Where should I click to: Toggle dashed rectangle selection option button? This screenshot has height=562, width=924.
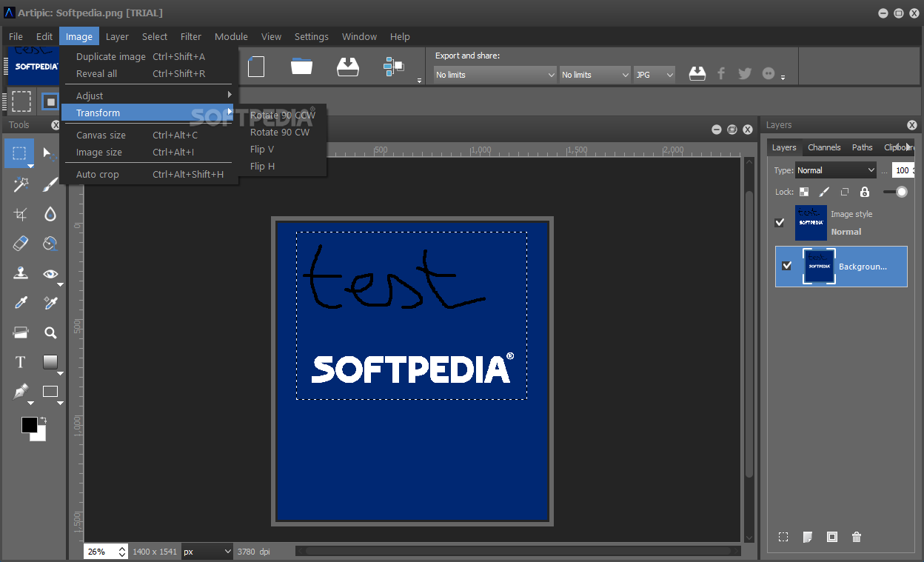(21, 101)
